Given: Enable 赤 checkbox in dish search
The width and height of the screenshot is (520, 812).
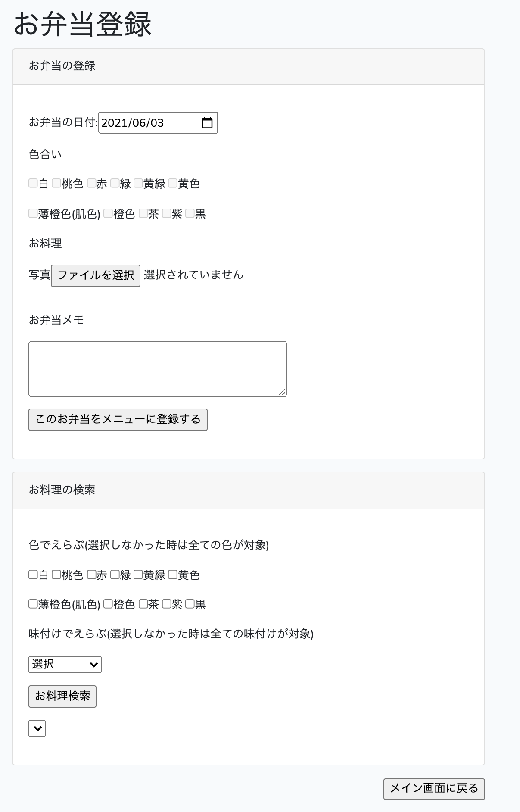Looking at the screenshot, I should (x=91, y=575).
